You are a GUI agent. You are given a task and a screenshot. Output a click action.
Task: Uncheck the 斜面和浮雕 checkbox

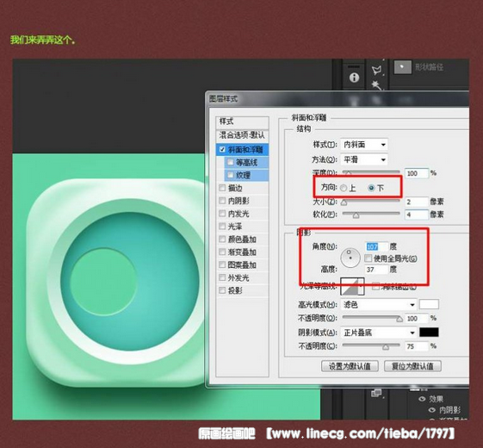coord(222,150)
